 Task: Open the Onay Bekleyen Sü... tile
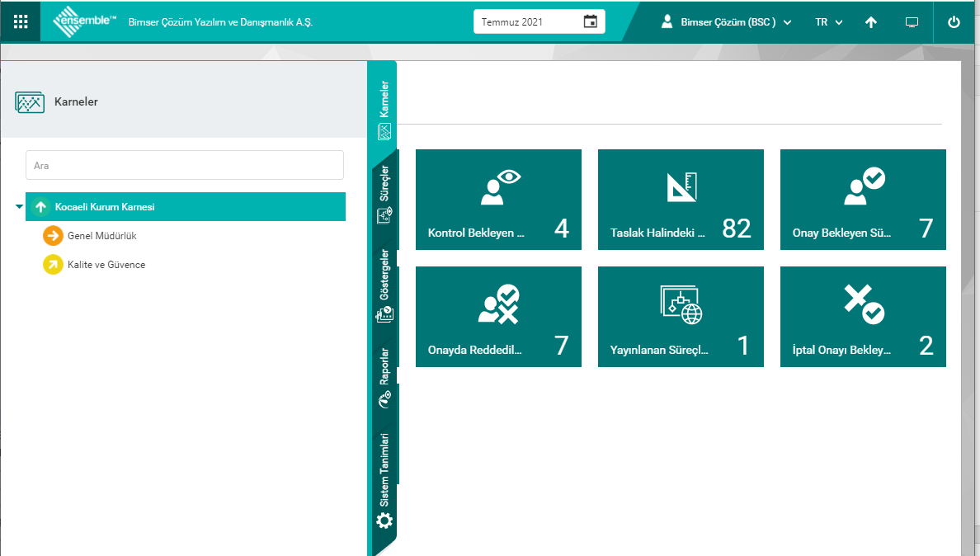863,200
